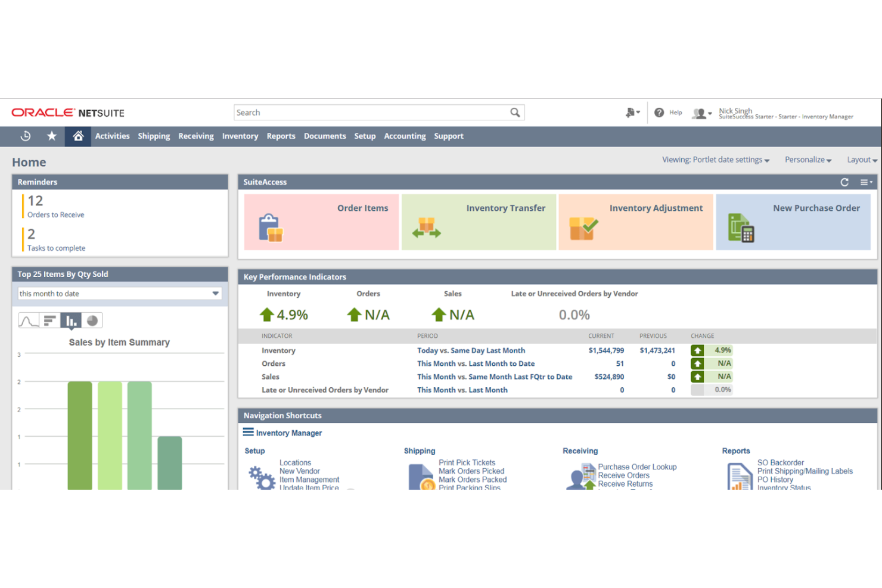Go to Home via house icon
The width and height of the screenshot is (882, 588).
click(x=78, y=136)
